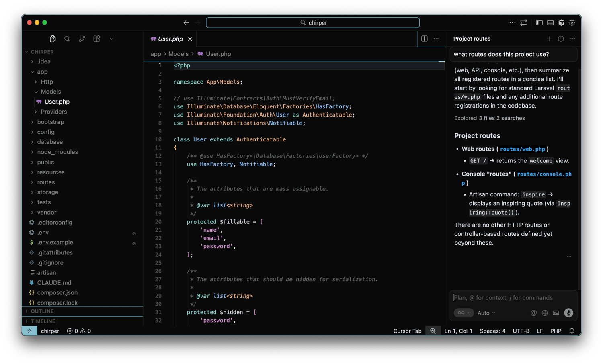The image size is (603, 364).
Task: Click the globe web search icon
Action: click(545, 313)
